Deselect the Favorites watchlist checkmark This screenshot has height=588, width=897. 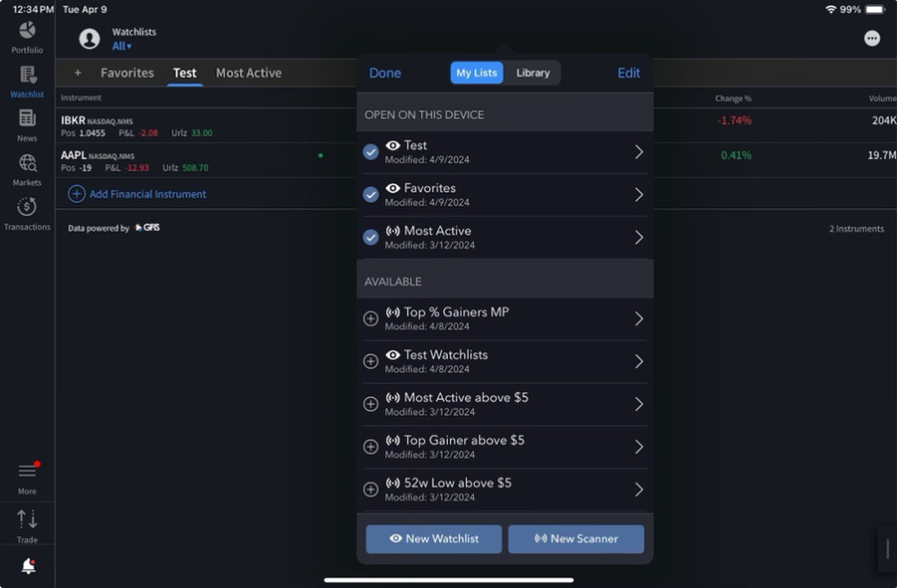pos(370,193)
